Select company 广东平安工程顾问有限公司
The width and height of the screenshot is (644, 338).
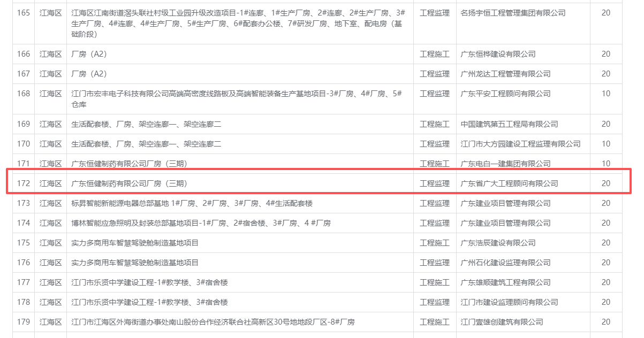[x=505, y=94]
